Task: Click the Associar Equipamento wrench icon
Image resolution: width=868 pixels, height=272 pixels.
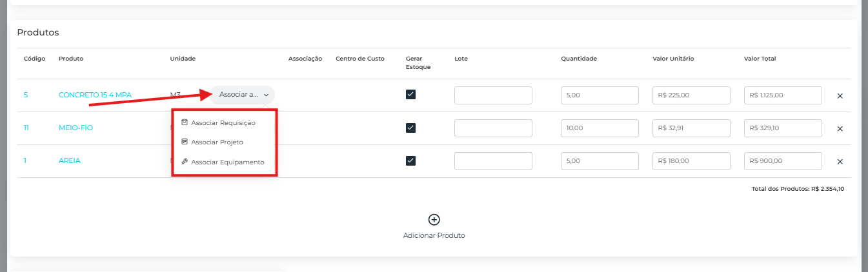Action: click(x=185, y=162)
